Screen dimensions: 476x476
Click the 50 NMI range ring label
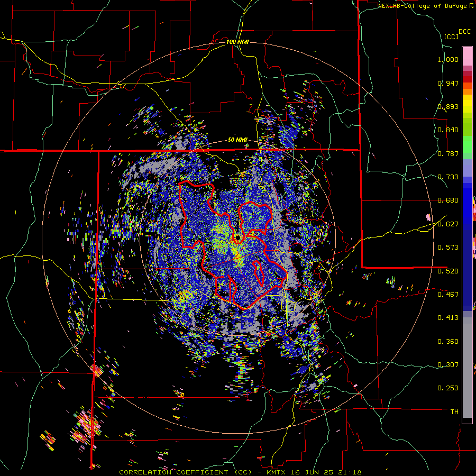[x=237, y=140]
